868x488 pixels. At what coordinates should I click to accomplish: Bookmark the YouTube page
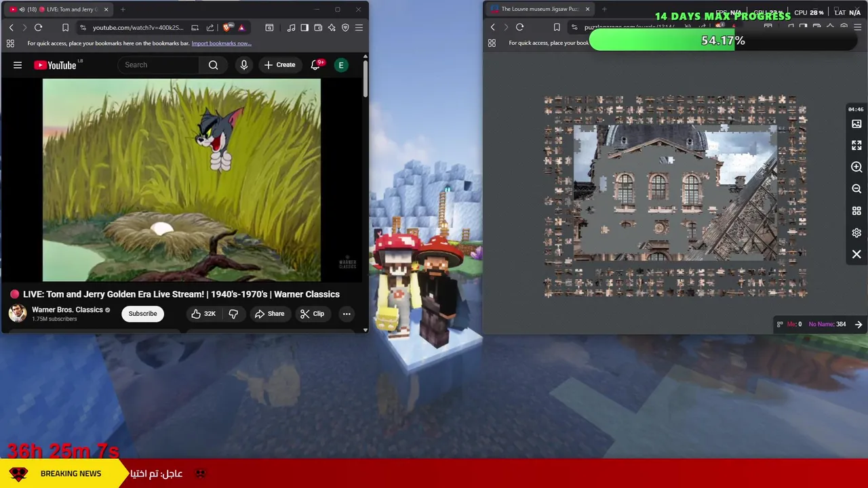65,28
